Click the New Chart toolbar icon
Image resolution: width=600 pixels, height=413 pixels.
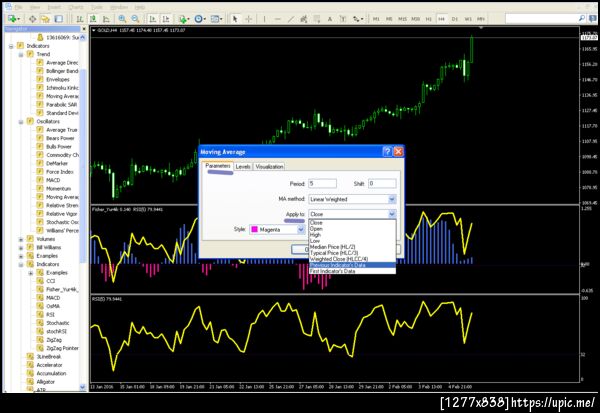pyautogui.click(x=12, y=19)
